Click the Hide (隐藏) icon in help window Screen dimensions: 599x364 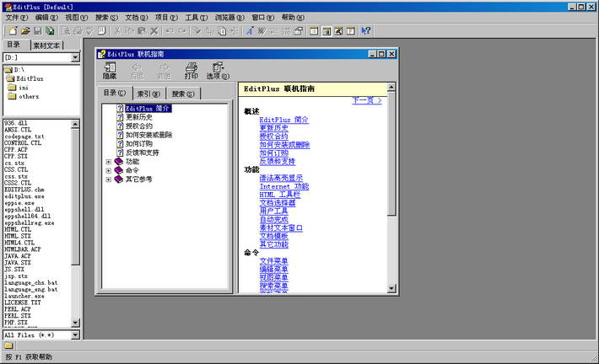110,71
